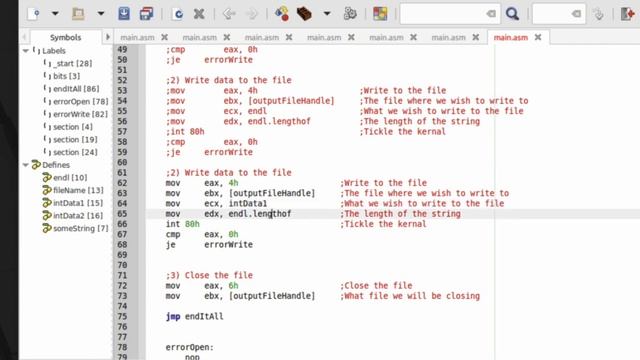The height and width of the screenshot is (360, 640).
Task: Click 'mov eax, 6h' on line 72
Action: tap(202, 286)
